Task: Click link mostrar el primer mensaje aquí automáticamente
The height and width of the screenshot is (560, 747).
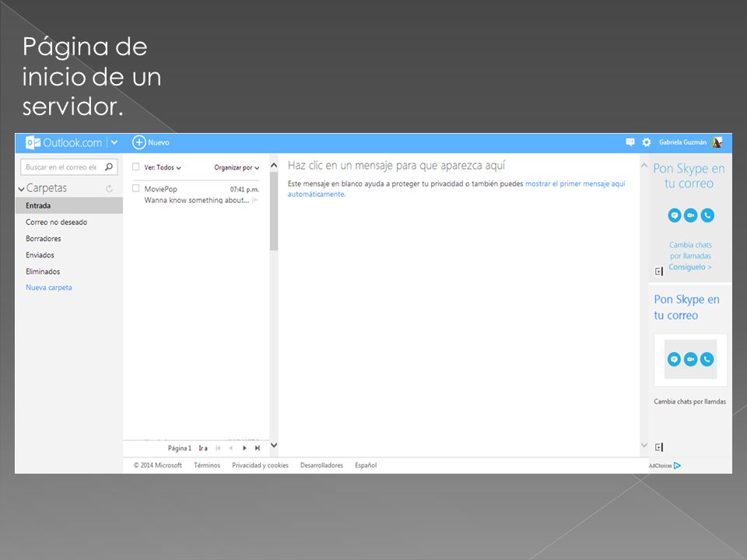Action: 575,184
